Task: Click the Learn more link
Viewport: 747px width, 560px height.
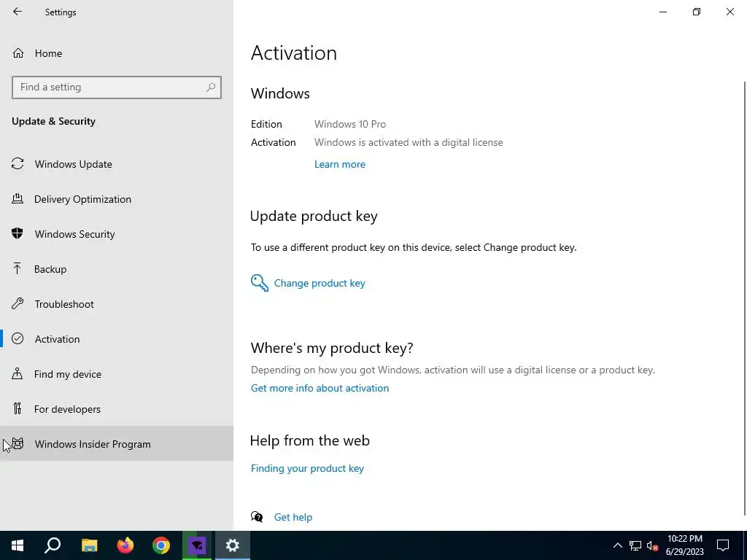Action: (x=340, y=164)
